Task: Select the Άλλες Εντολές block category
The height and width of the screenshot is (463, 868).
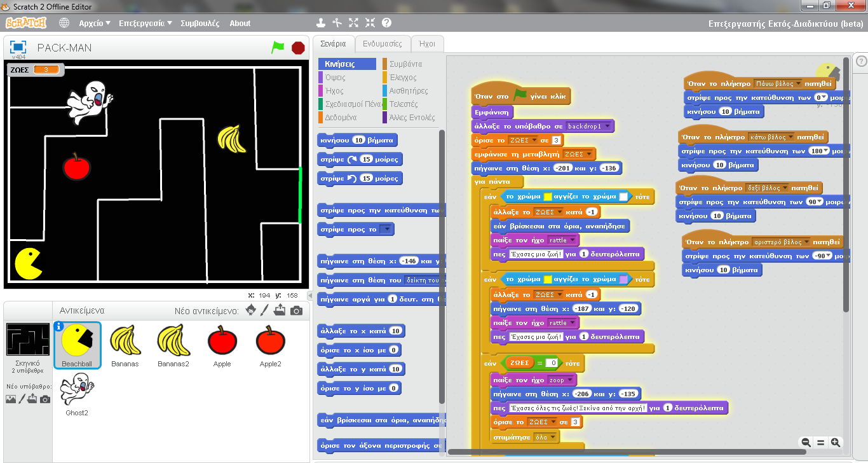Action: point(410,118)
